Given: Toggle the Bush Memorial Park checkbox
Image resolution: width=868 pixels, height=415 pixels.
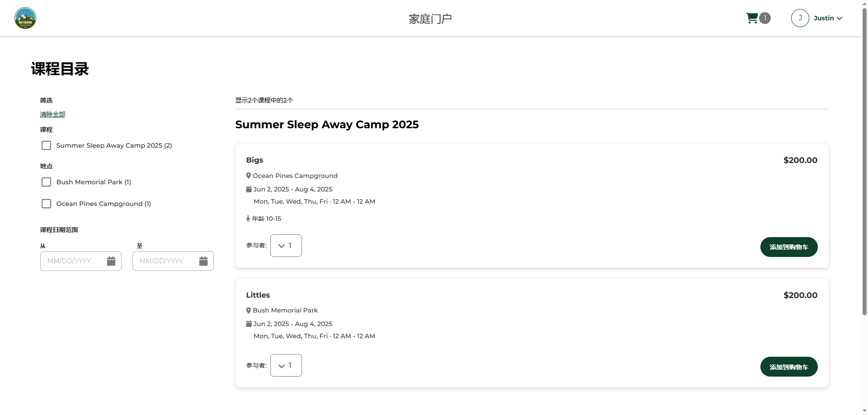Looking at the screenshot, I should pos(46,182).
